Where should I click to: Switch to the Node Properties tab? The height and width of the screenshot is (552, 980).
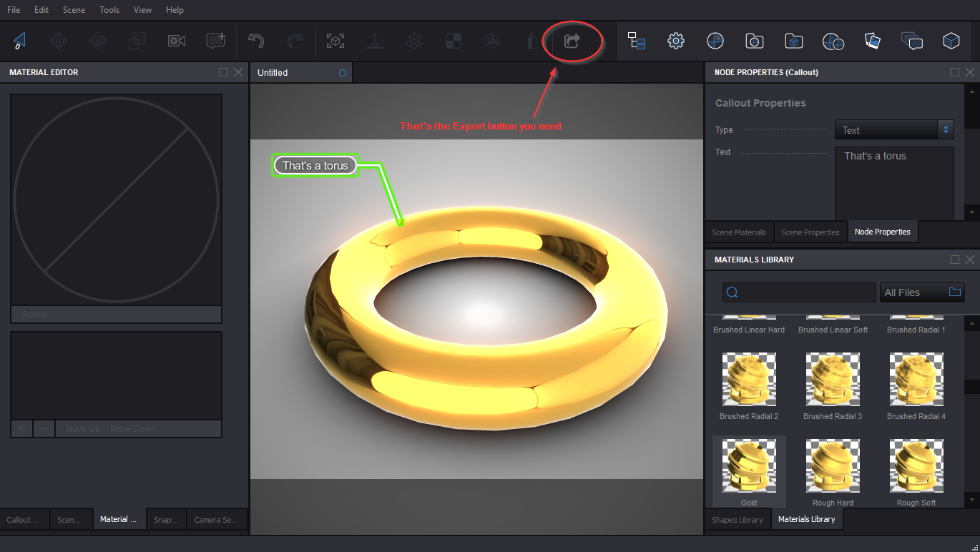[x=883, y=231]
